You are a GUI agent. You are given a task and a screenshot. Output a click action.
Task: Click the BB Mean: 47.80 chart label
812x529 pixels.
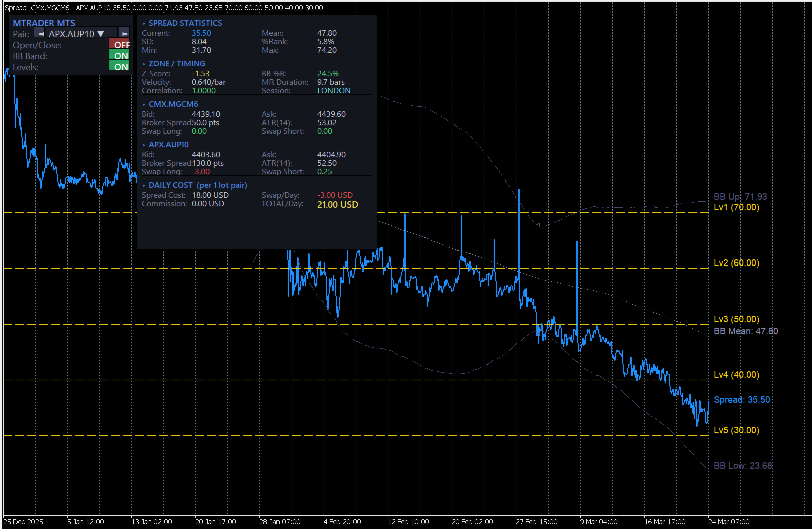[x=746, y=331]
